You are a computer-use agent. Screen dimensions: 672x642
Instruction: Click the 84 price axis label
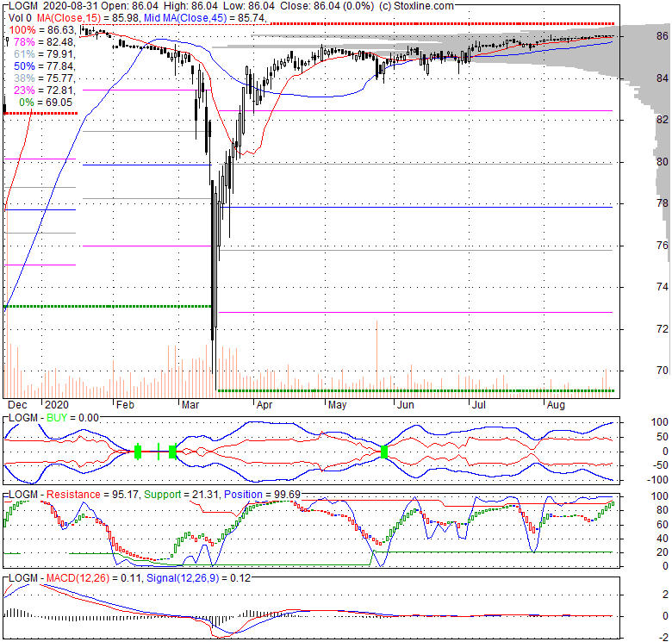[663, 78]
